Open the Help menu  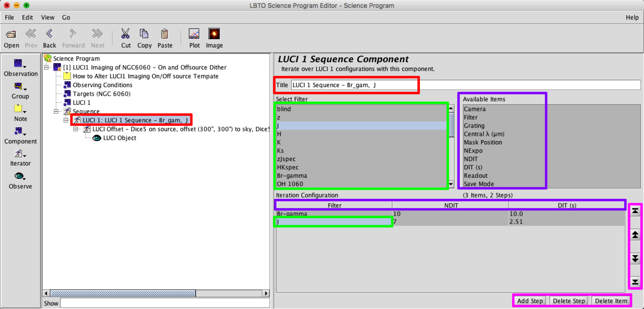click(x=632, y=17)
